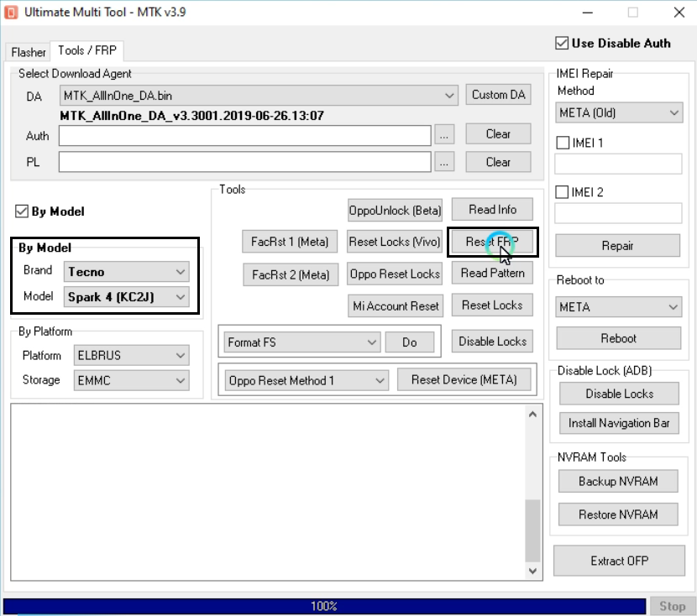Expand the Platform dropdown showing ELBRUS
Screen dimensions: 697x616
(x=131, y=355)
